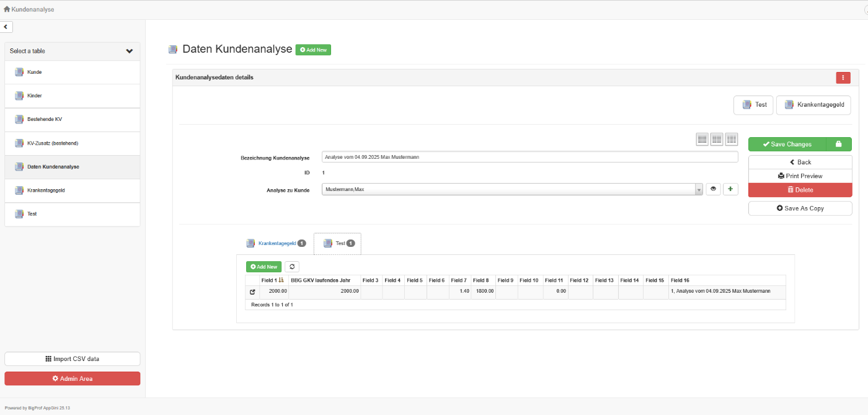Click the Krankentagegeld button at top right
The image size is (868, 415).
tap(813, 105)
